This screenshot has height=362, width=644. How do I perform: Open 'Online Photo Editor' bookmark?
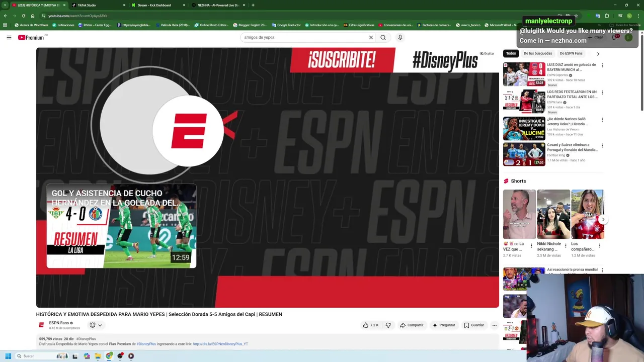pyautogui.click(x=211, y=25)
